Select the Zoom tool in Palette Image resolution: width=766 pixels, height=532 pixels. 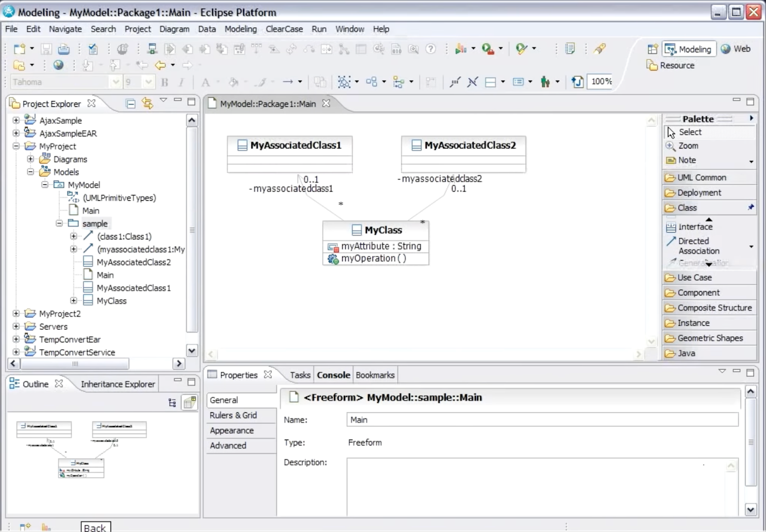click(x=688, y=146)
